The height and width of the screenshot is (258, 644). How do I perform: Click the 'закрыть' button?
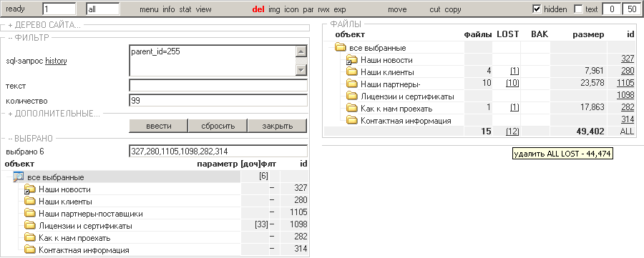pyautogui.click(x=277, y=126)
